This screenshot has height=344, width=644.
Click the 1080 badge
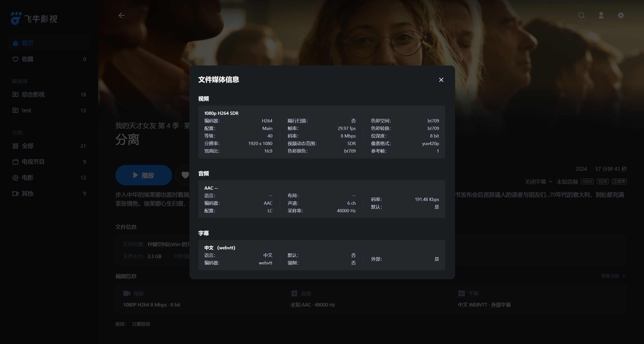(587, 182)
